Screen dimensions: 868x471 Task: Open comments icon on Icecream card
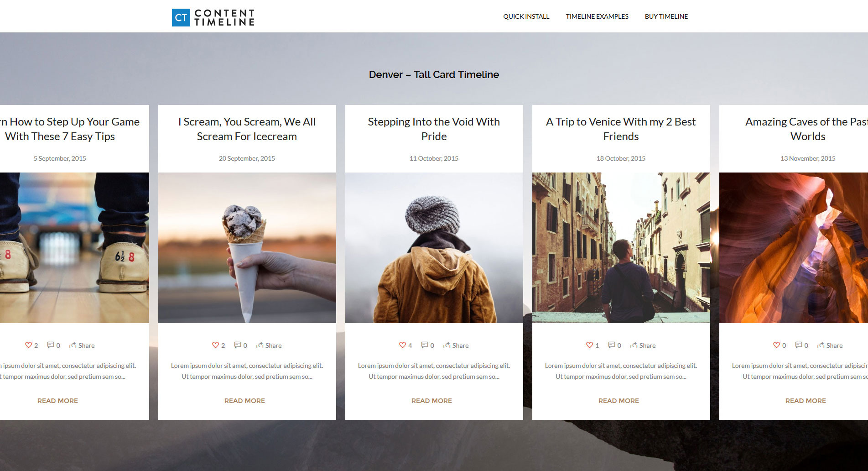[238, 345]
